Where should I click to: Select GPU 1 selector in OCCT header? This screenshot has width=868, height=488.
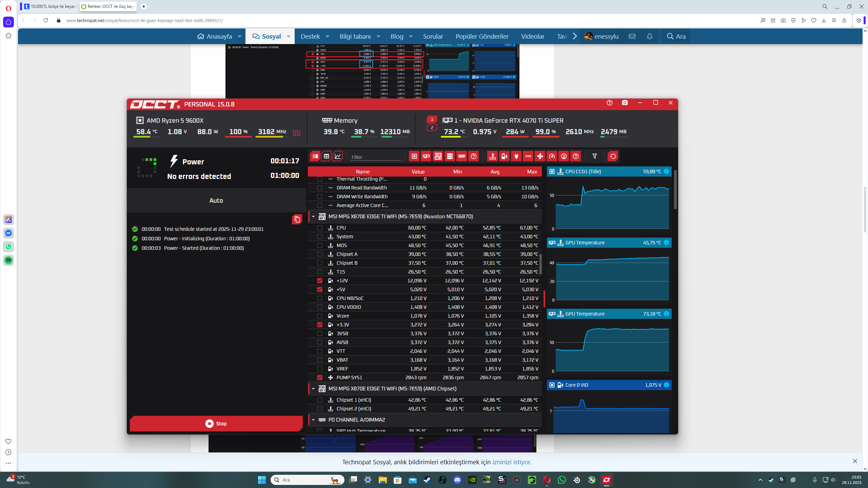(x=432, y=119)
